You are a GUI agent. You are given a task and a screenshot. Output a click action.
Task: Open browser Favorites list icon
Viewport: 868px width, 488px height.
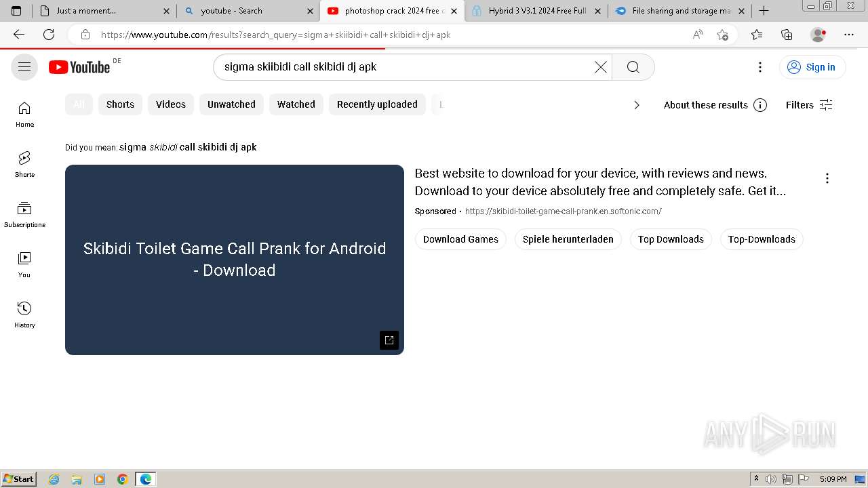pos(757,35)
